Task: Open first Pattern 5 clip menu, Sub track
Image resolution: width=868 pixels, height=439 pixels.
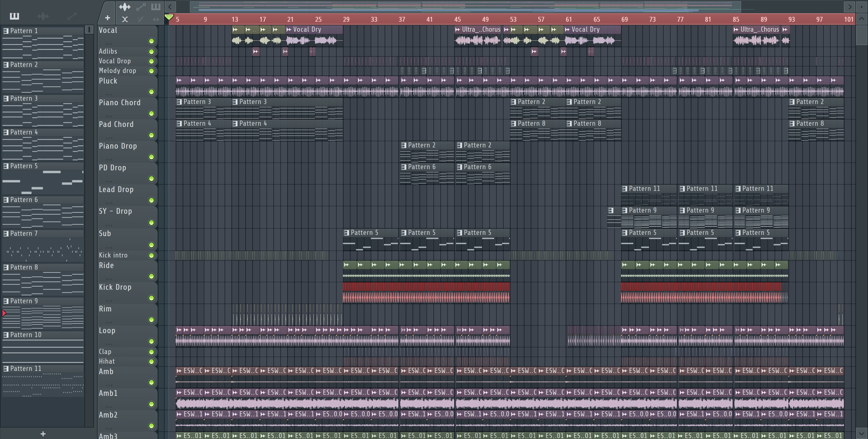Action: [x=346, y=233]
